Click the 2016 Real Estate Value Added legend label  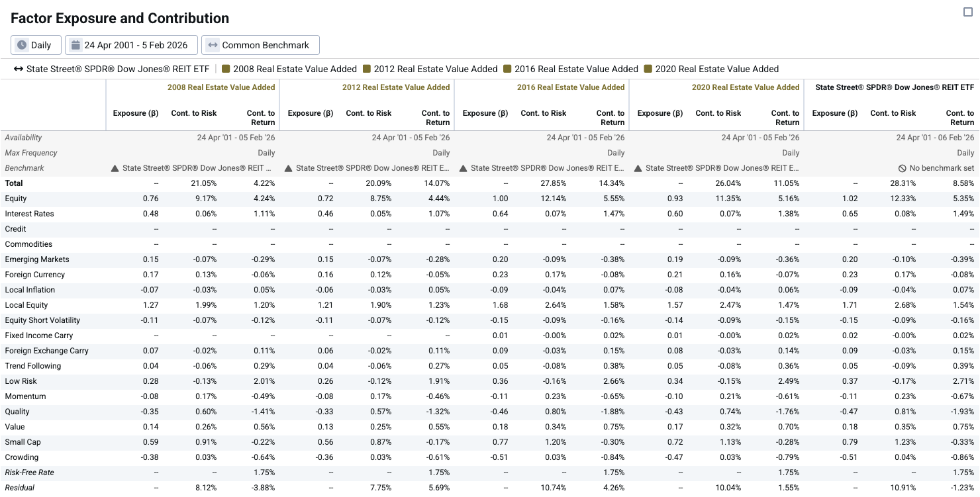click(x=576, y=69)
